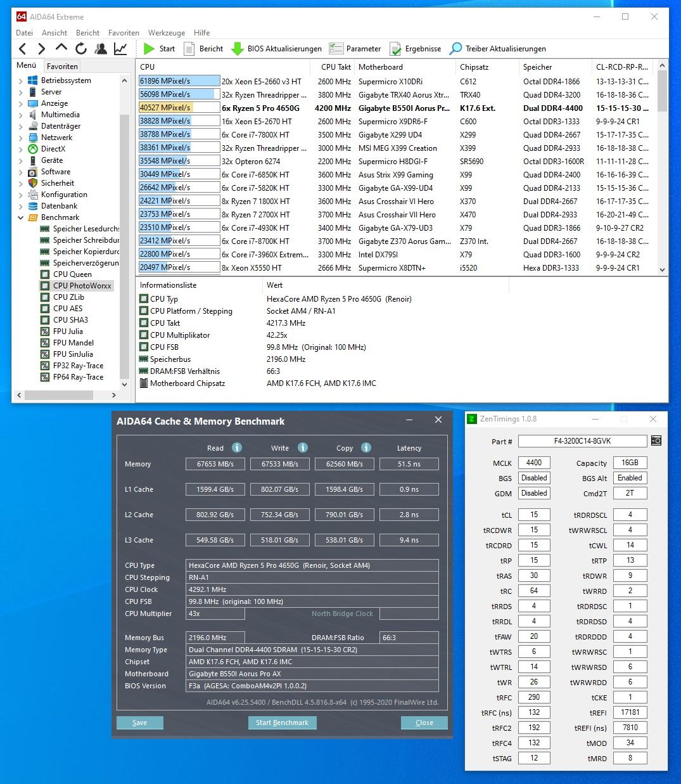This screenshot has width=681, height=784.
Task: Switch to the Favoriten tab
Action: click(62, 66)
